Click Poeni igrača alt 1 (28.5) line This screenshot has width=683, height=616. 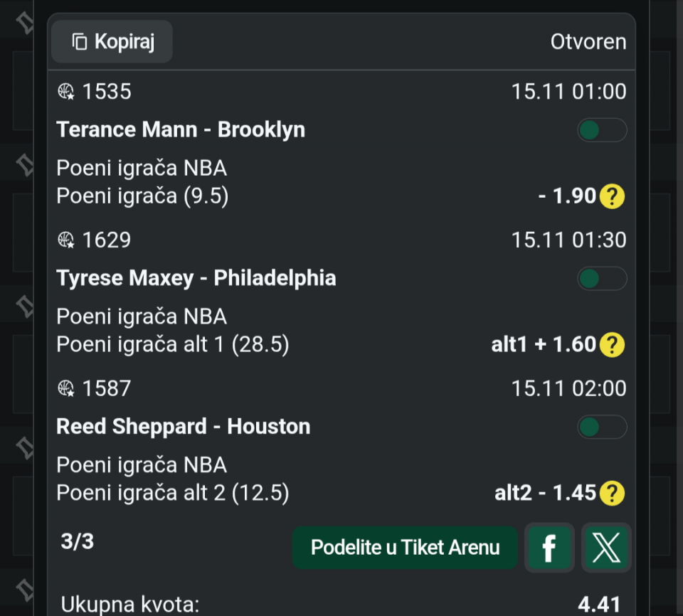click(x=173, y=345)
